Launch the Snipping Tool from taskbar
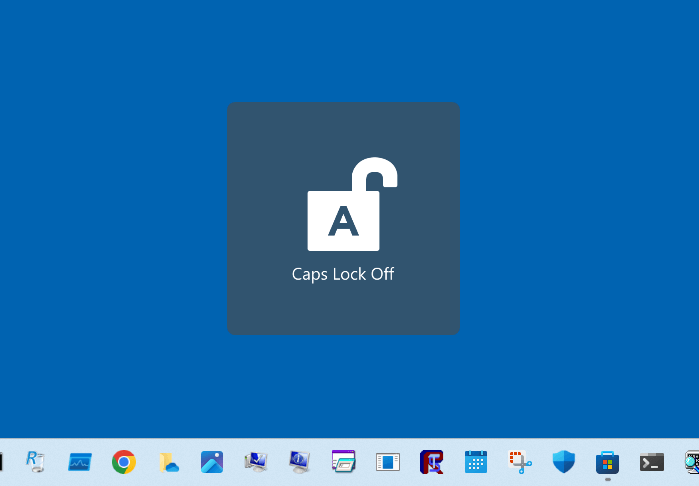Image resolution: width=699 pixels, height=486 pixels. pos(520,461)
